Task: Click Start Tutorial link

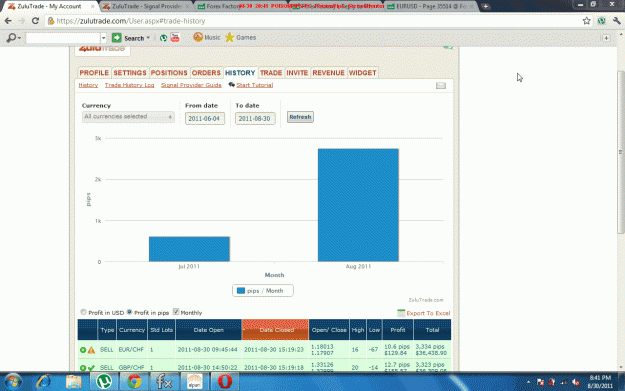Action: (254, 85)
